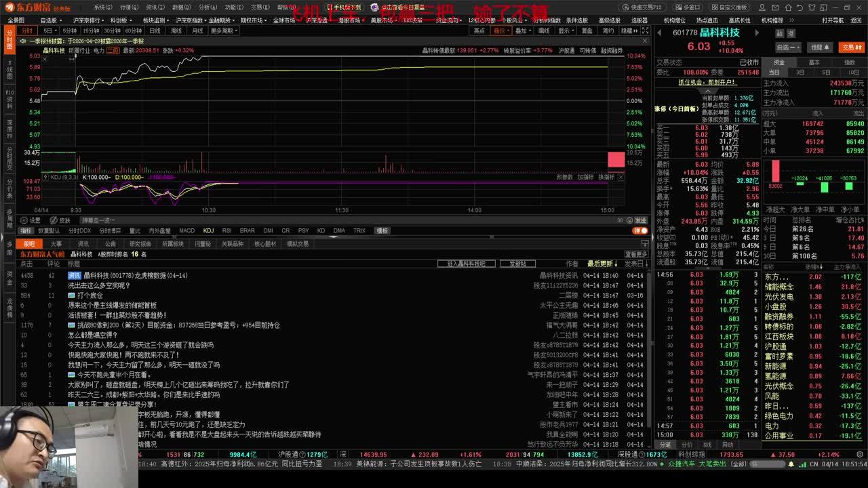This screenshot has width=868, height=488.
Task: Click the 提醒 bell alert button
Action: click(x=820, y=47)
